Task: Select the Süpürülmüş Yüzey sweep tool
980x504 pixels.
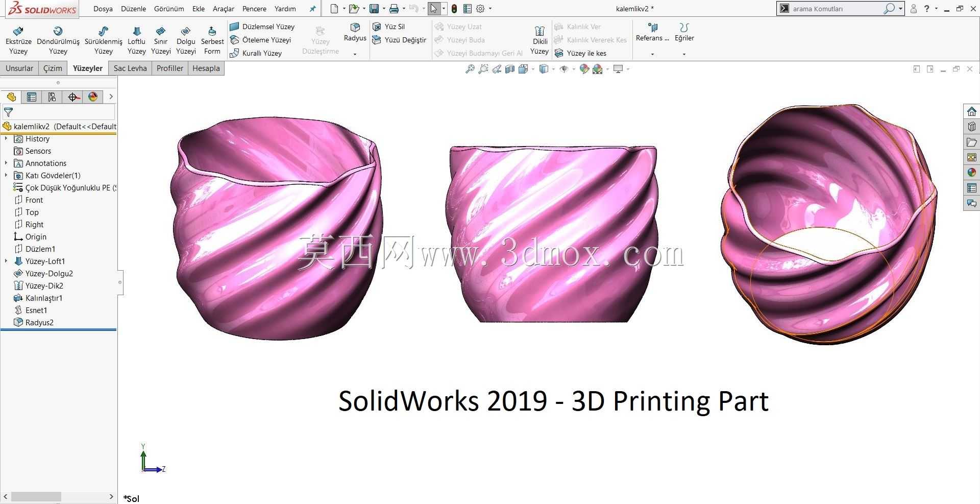Action: click(103, 40)
